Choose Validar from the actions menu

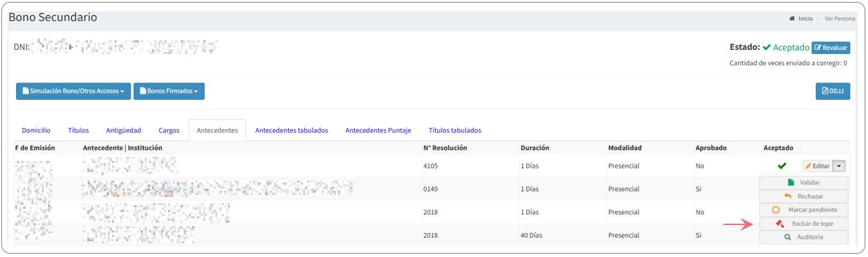point(803,182)
